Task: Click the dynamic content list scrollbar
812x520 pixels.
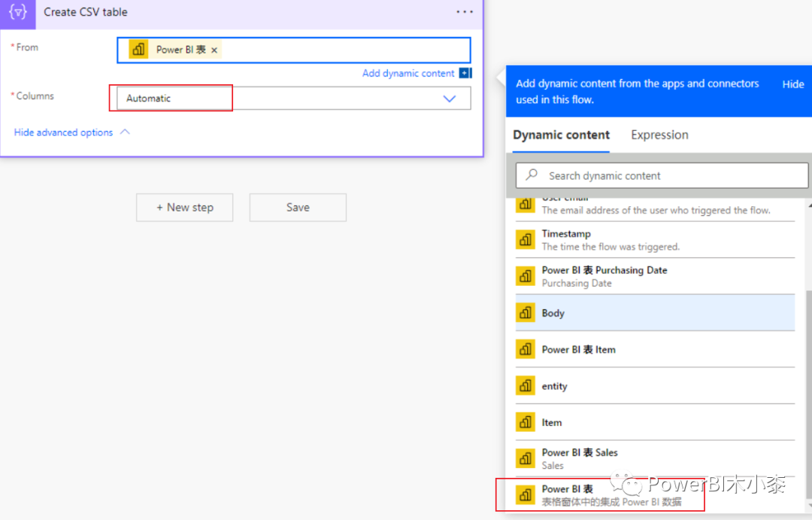Action: click(x=808, y=394)
